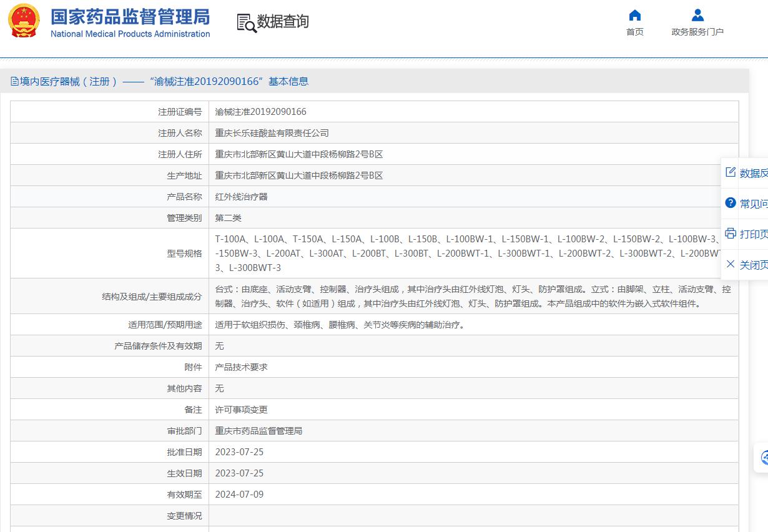Viewport: 768px width, 532px height.
Task: Click remark value 许可事项变更
Action: tap(241, 410)
